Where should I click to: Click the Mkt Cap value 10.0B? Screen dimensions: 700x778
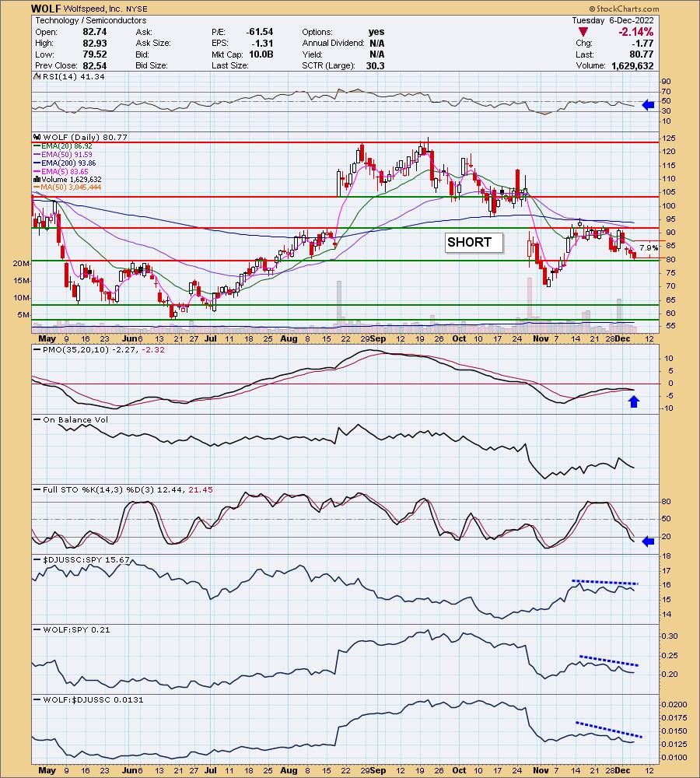point(260,54)
